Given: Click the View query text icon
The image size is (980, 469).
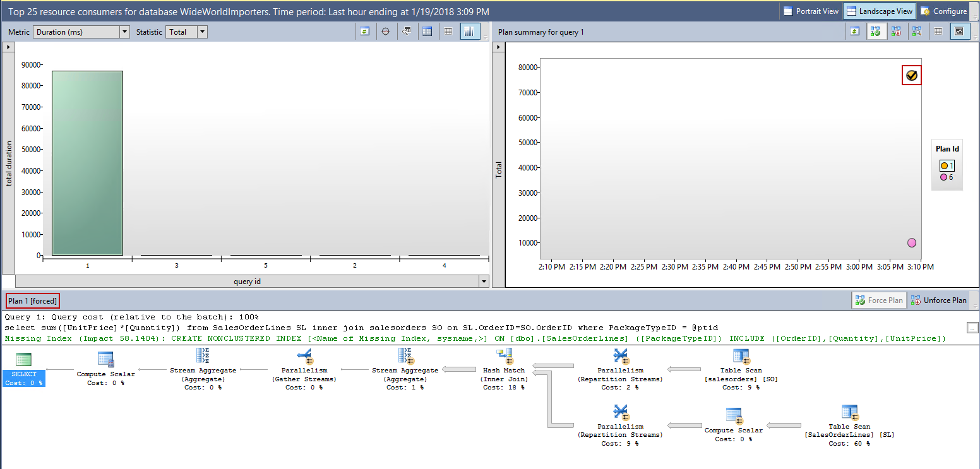Looking at the screenshot, I should (x=406, y=32).
